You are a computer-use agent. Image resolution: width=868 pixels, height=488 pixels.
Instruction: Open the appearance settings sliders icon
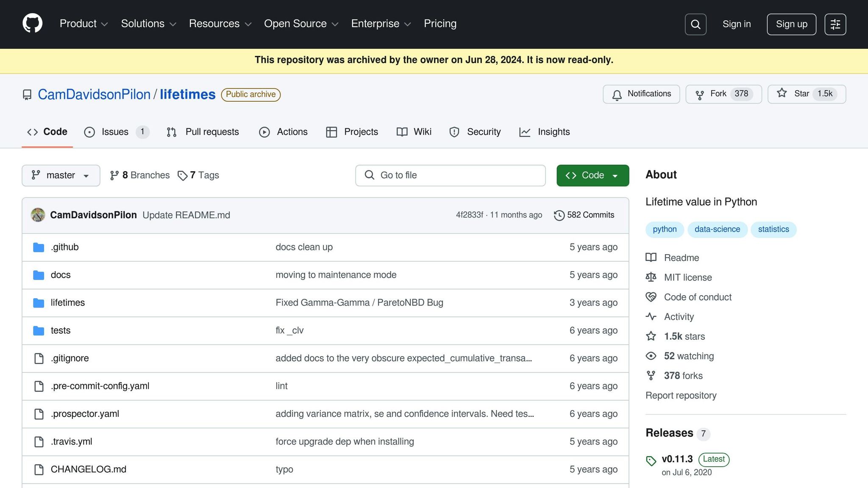[835, 24]
